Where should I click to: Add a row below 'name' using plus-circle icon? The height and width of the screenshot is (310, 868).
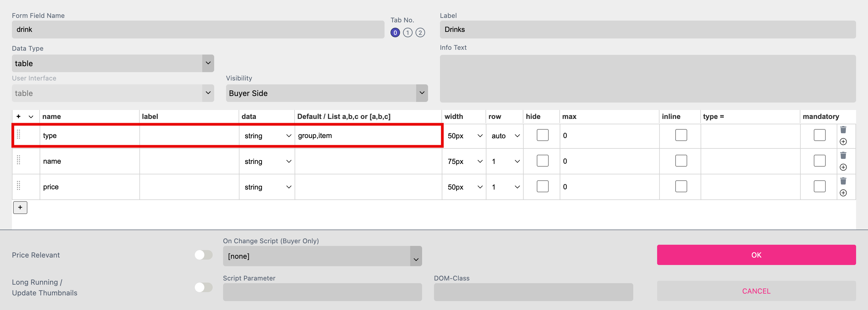[x=843, y=167]
